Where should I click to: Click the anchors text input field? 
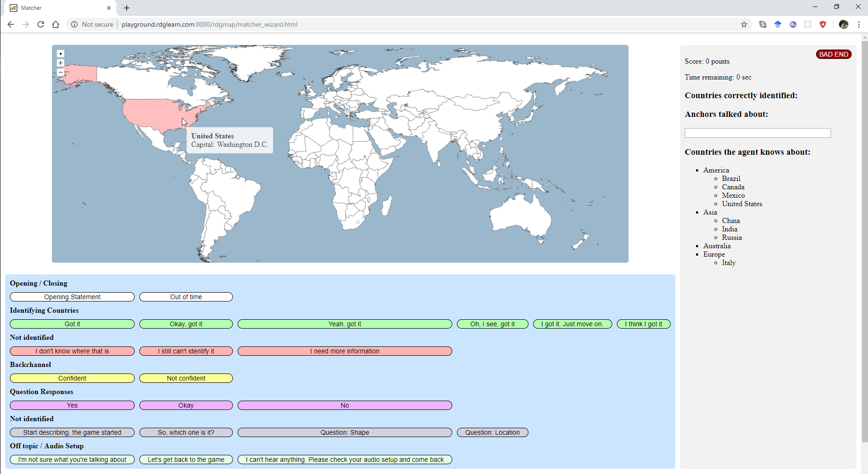pyautogui.click(x=757, y=133)
